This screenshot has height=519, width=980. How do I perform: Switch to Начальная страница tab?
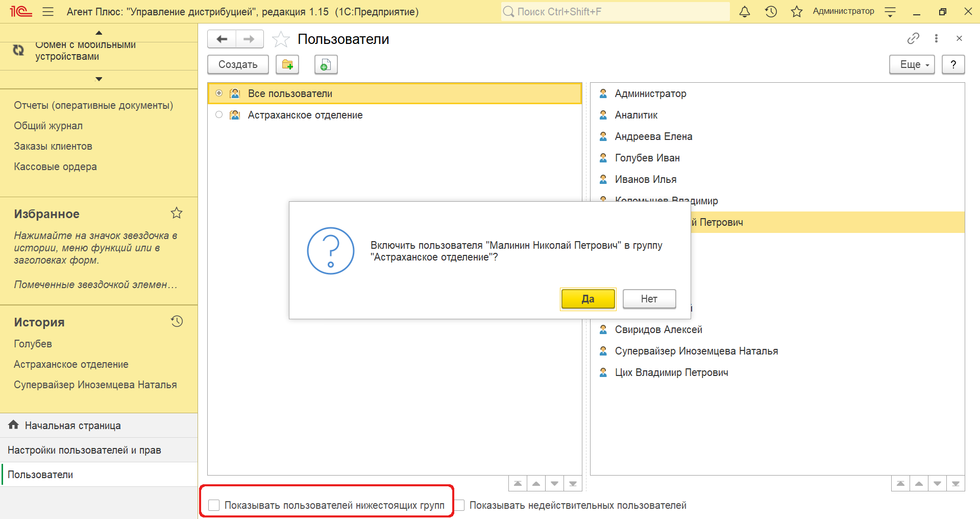pos(72,426)
